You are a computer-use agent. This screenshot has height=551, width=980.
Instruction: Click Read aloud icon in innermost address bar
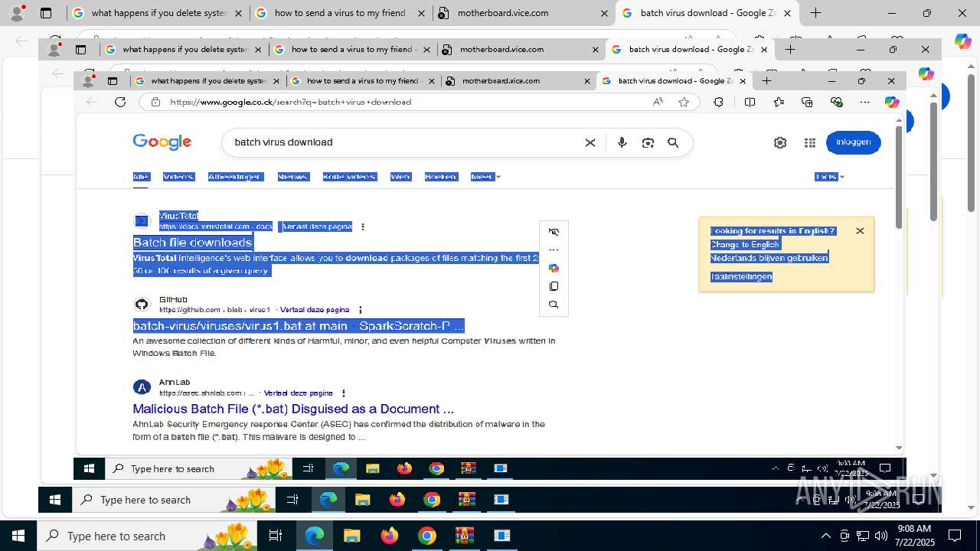658,102
